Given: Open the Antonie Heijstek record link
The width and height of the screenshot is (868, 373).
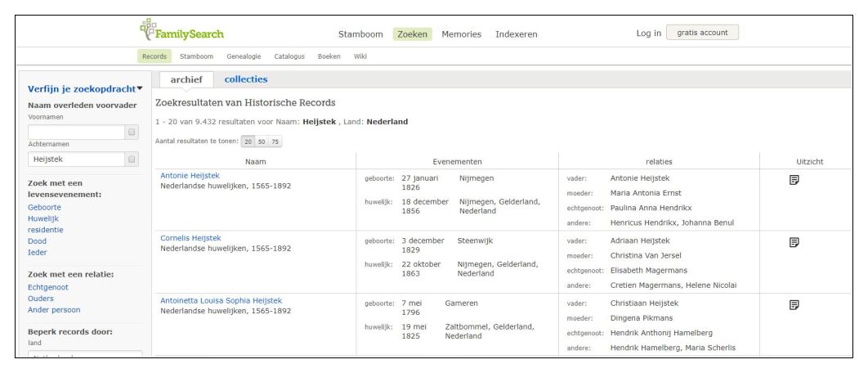Looking at the screenshot, I should [190, 175].
